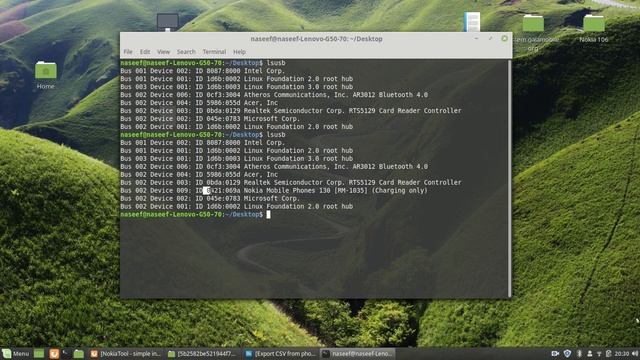Screen dimensions: 640x360
Task: Switch to the naseef@naseef-Leno terminal taskbar item
Action: [358, 353]
